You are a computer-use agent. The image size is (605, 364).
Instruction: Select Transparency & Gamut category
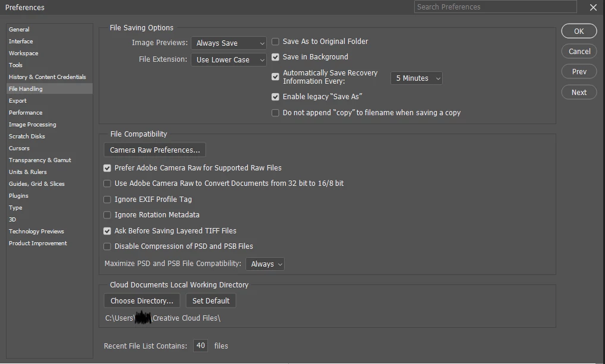pyautogui.click(x=49, y=160)
